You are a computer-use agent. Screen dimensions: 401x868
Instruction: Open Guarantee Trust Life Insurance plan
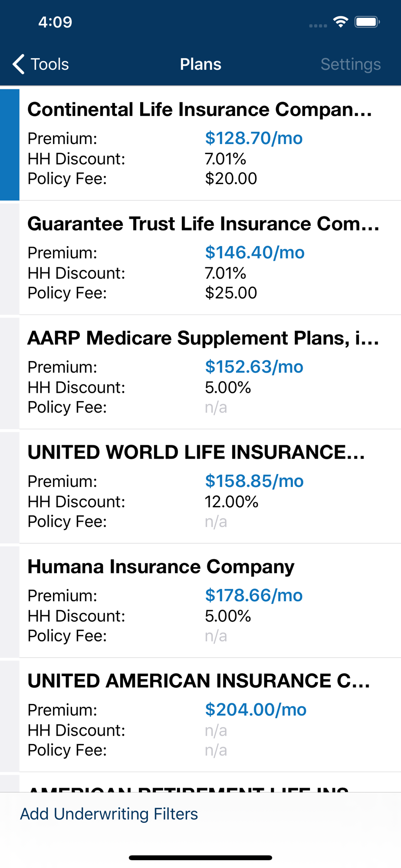click(203, 224)
